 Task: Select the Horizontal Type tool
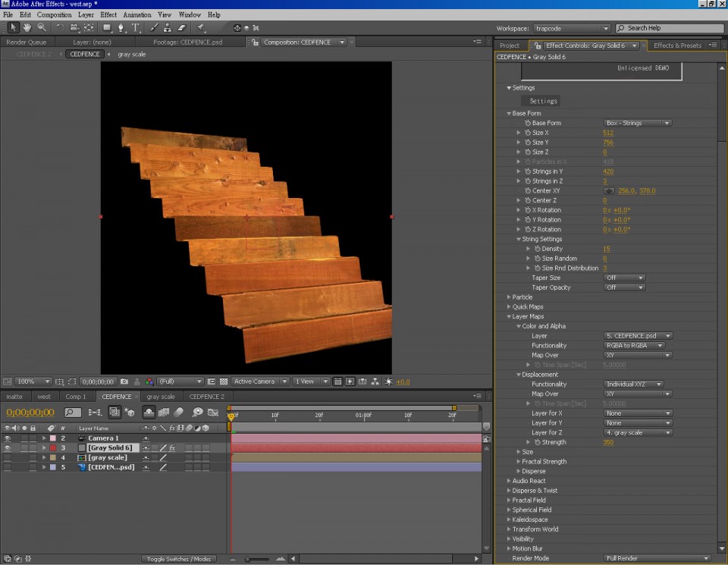(x=136, y=28)
